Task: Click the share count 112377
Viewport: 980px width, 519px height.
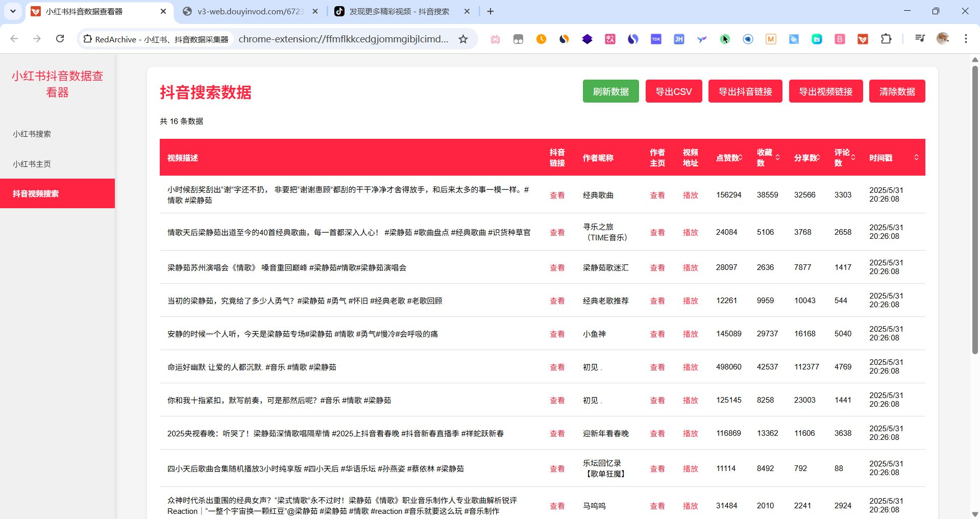Action: pyautogui.click(x=806, y=367)
